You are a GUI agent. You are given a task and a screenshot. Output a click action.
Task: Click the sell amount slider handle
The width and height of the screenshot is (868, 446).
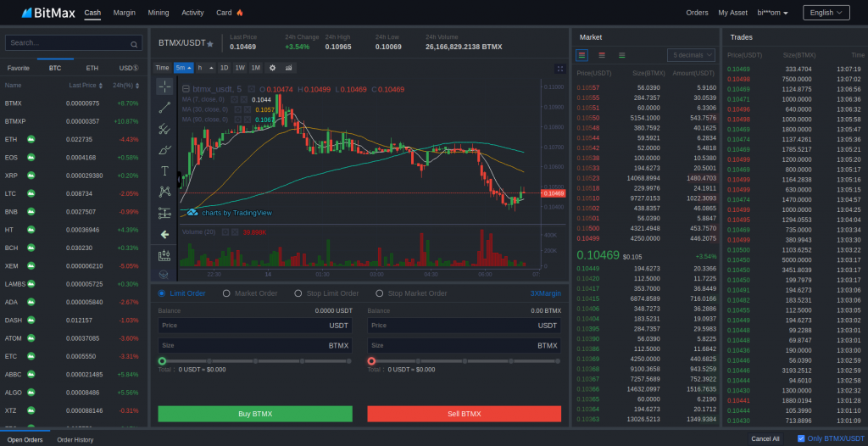(x=371, y=361)
